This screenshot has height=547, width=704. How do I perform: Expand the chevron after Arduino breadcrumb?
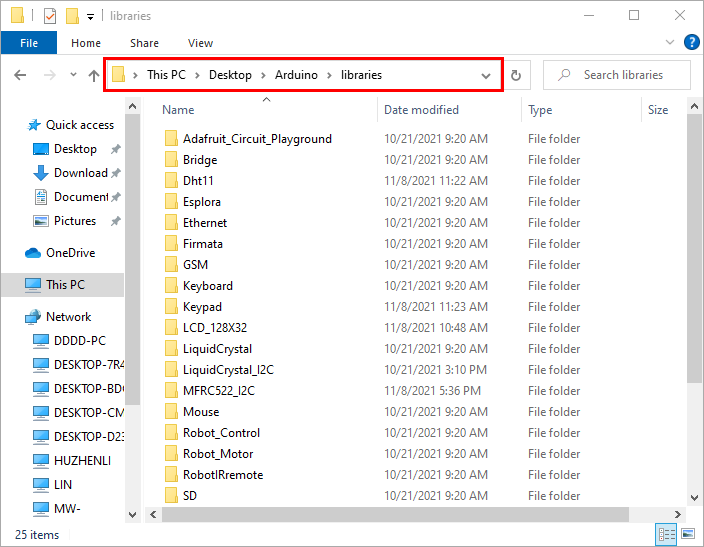(x=329, y=75)
